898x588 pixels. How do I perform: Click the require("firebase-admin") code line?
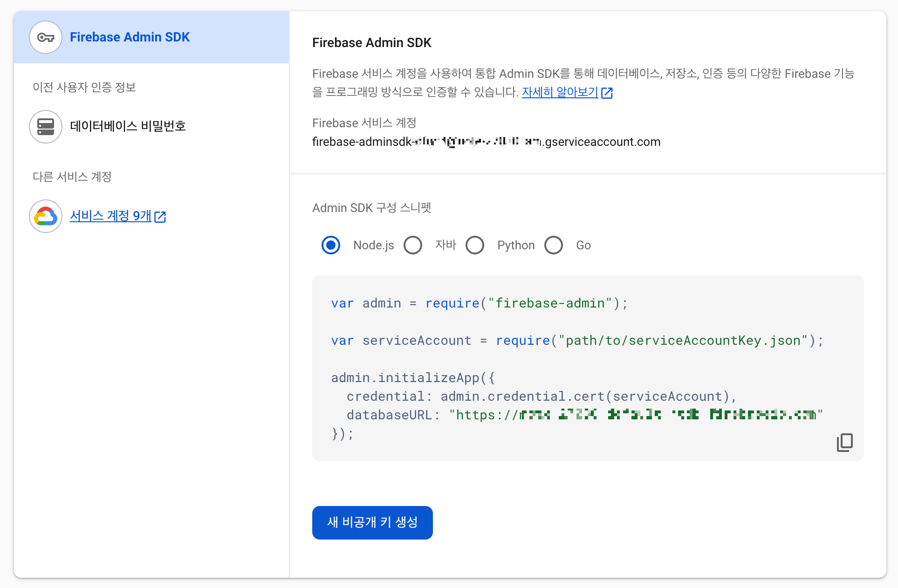click(479, 303)
